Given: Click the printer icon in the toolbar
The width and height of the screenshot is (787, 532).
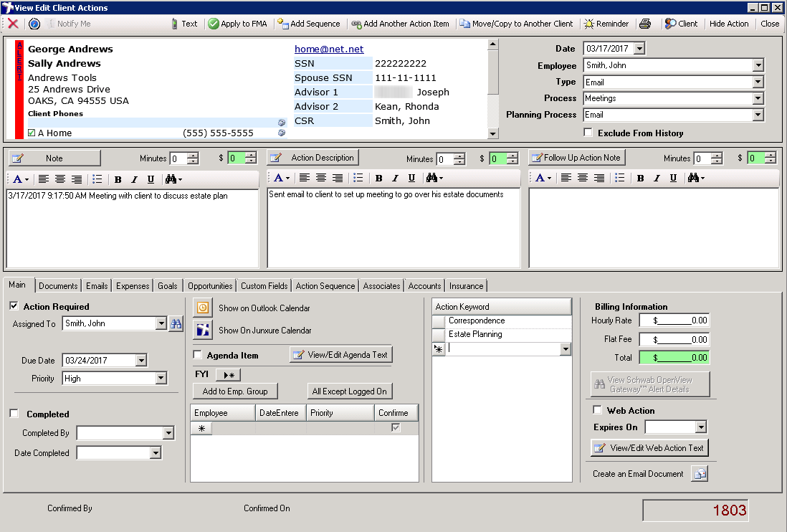Looking at the screenshot, I should (645, 24).
